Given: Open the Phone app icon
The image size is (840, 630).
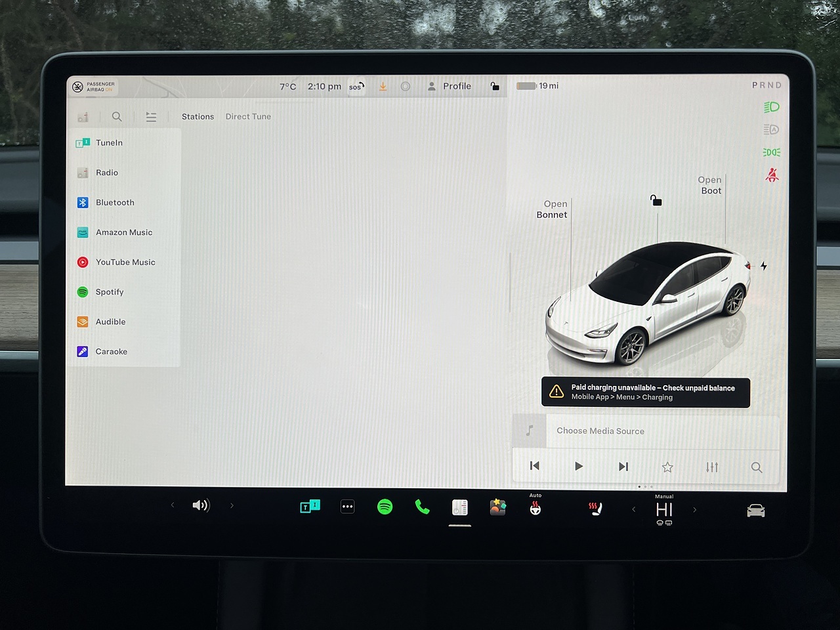Looking at the screenshot, I should click(x=422, y=507).
